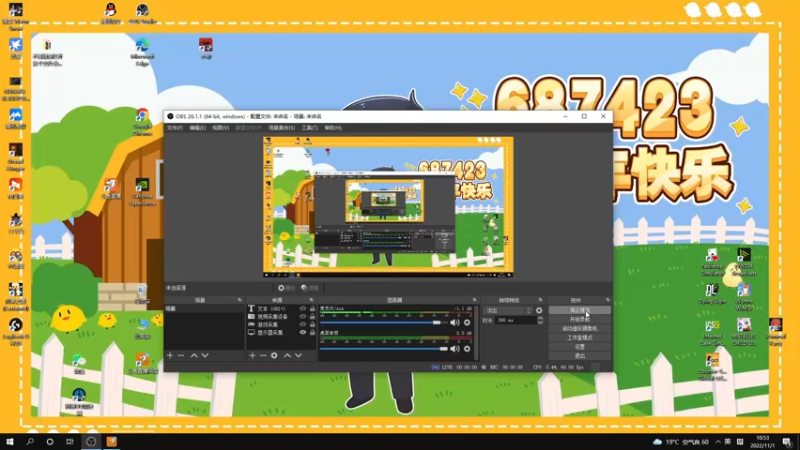Move scene down in Scenes panel
Viewport: 800px width, 450px height.
[x=205, y=355]
